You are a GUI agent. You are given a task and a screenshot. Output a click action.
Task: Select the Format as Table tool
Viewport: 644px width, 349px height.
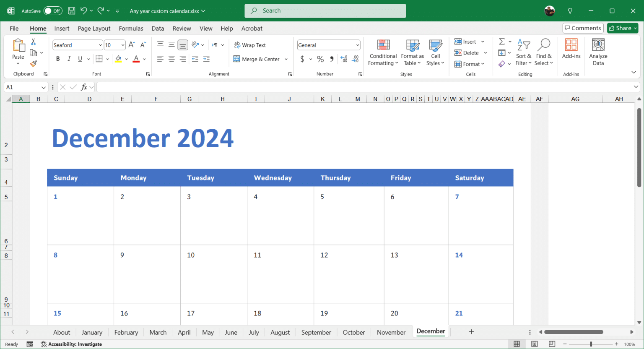(x=412, y=52)
